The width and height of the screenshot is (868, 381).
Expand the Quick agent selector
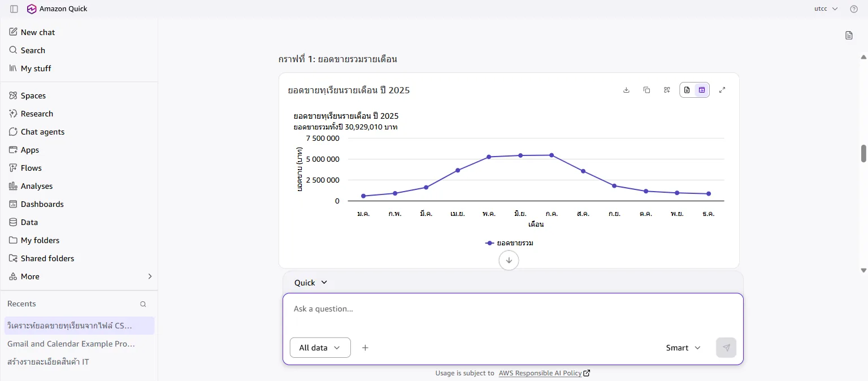pyautogui.click(x=311, y=283)
